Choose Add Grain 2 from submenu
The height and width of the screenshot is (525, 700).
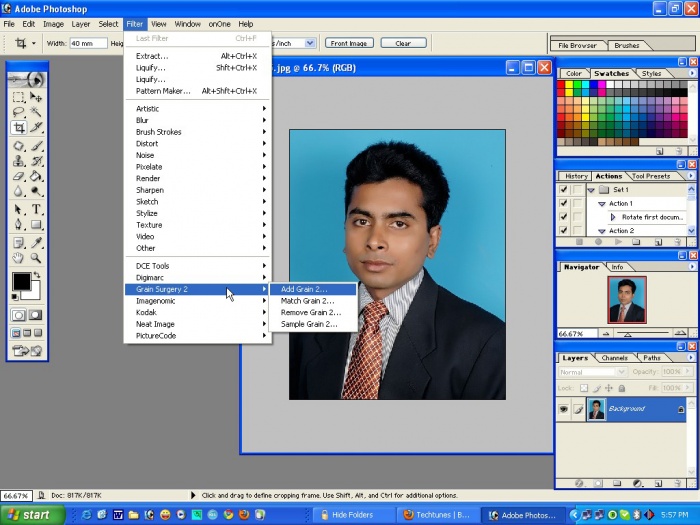(313, 289)
